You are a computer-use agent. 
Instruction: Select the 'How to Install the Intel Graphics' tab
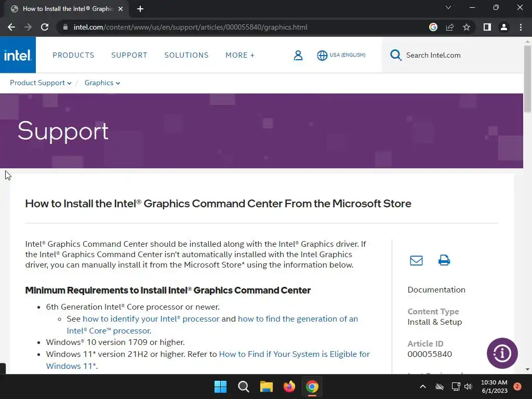point(66,9)
